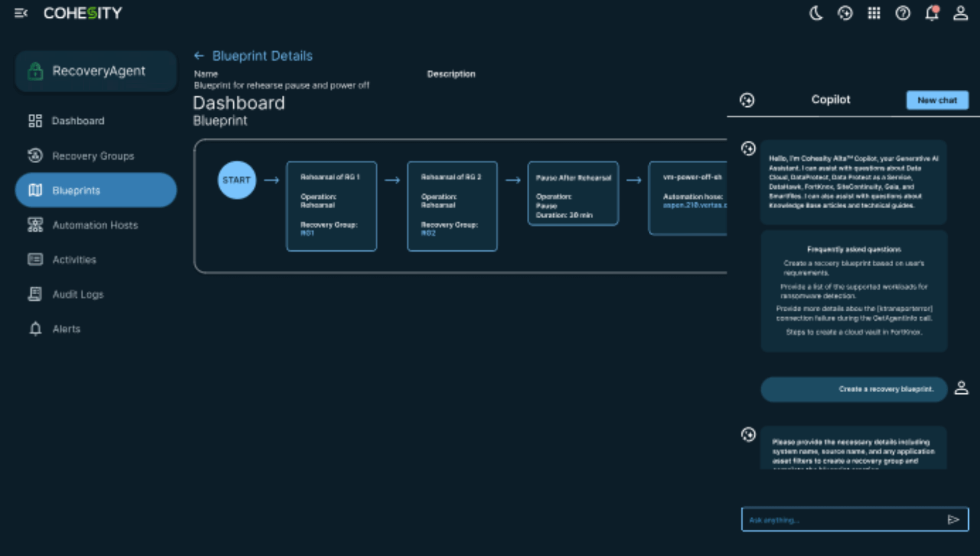This screenshot has width=980, height=556.
Task: Open Dashboard in sidebar
Action: tap(78, 121)
